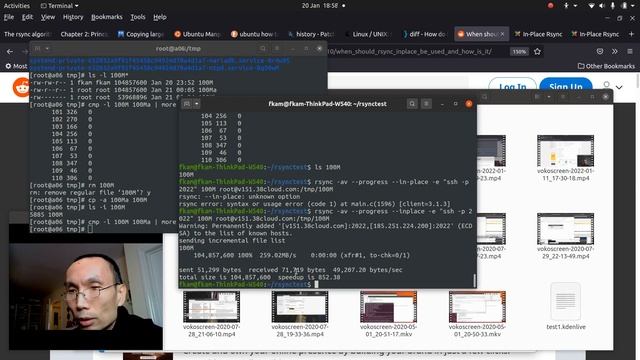Open the Firefox Help menu
Viewport: 640px width, 360px height.
[160, 17]
